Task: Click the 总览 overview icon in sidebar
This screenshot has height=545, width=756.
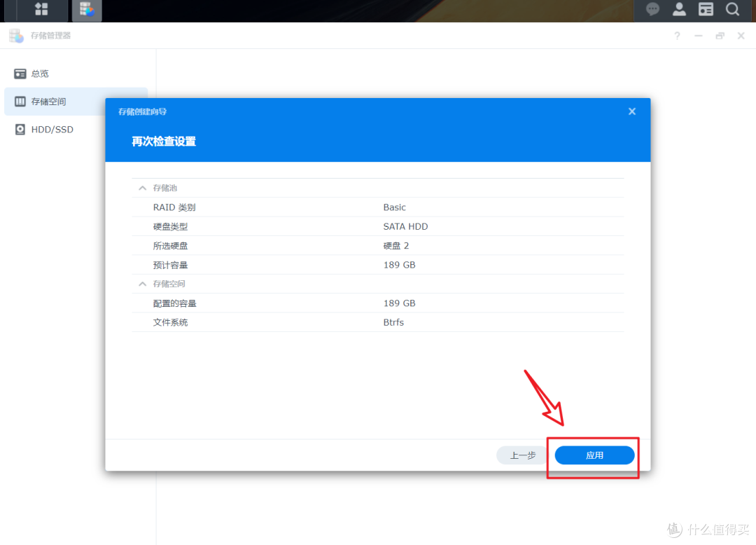Action: (20, 73)
